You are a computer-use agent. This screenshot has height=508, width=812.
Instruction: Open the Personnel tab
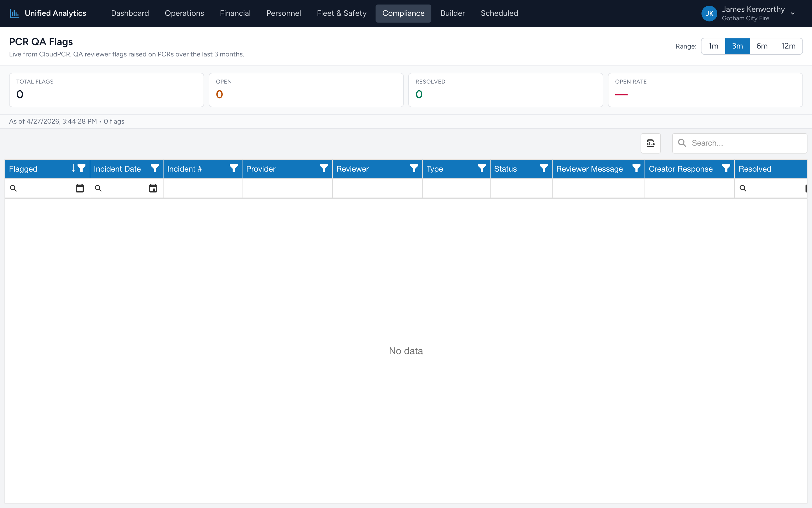pyautogui.click(x=284, y=14)
